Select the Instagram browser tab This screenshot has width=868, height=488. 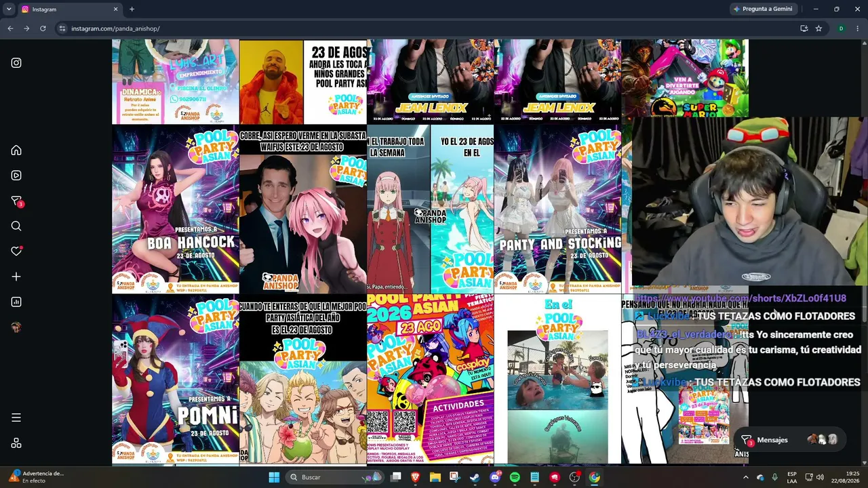pos(70,9)
